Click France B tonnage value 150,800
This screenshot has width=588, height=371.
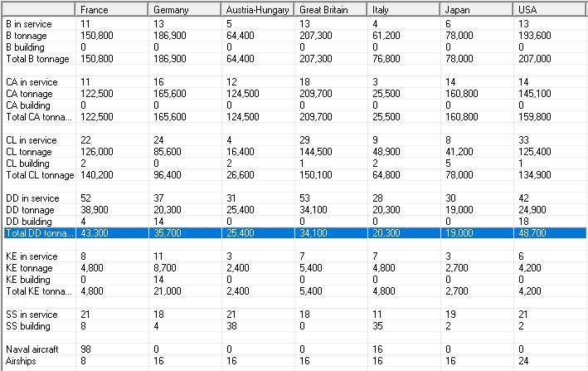pos(97,36)
